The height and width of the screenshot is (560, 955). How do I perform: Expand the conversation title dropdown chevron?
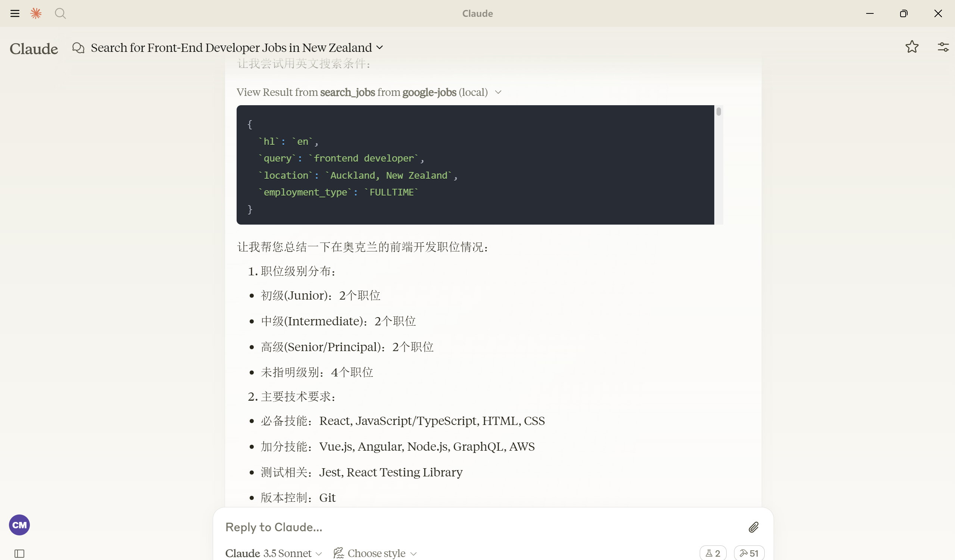click(380, 48)
